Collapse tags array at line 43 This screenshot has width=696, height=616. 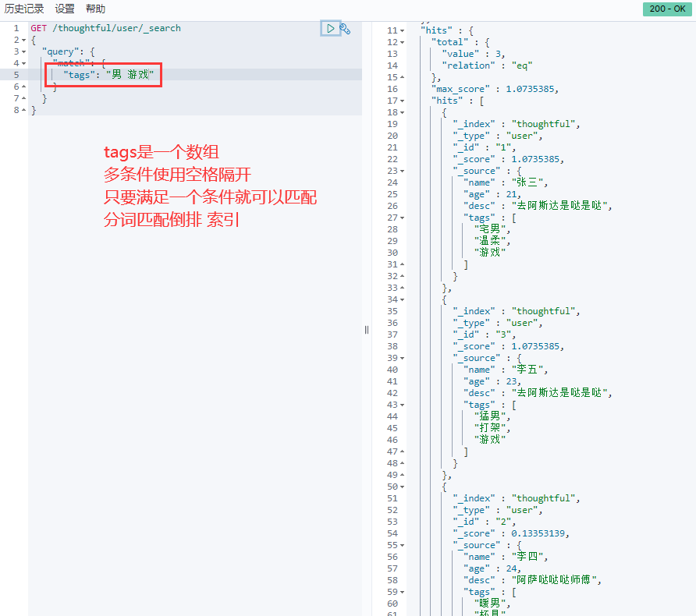click(x=402, y=405)
